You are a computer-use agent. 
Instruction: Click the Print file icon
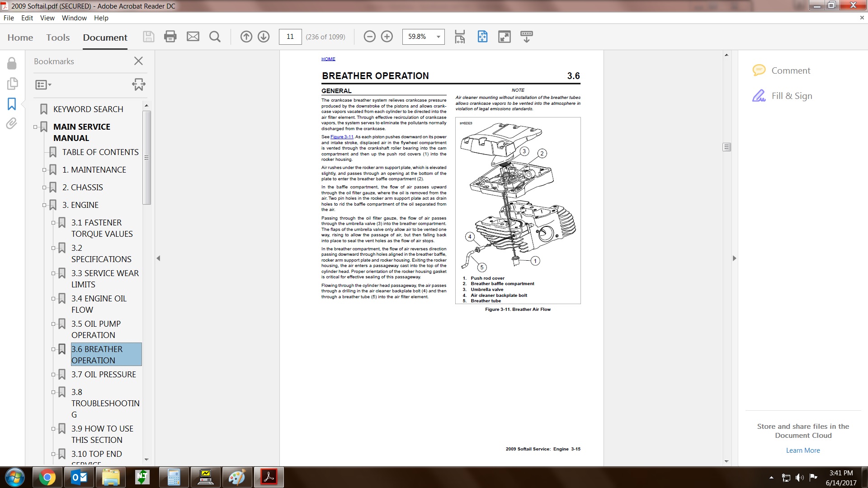coord(170,37)
